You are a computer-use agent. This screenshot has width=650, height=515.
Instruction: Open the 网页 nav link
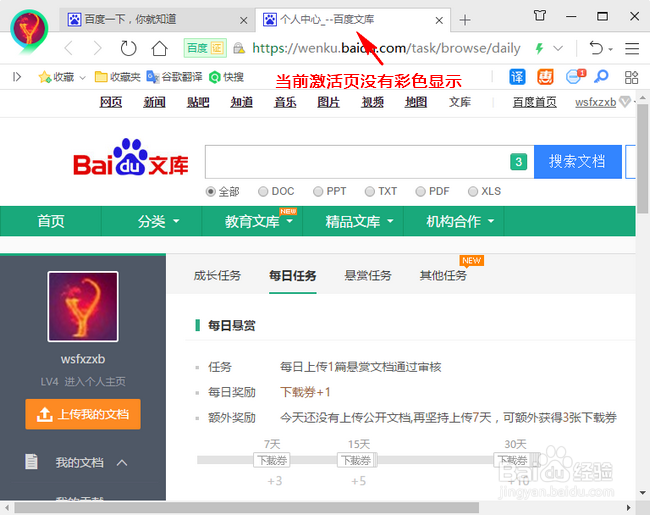coord(111,102)
